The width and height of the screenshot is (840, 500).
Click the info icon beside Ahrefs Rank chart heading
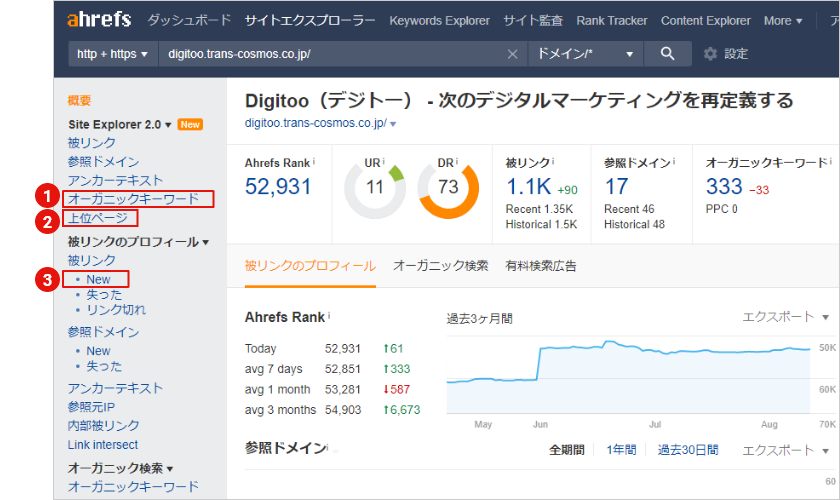329,316
